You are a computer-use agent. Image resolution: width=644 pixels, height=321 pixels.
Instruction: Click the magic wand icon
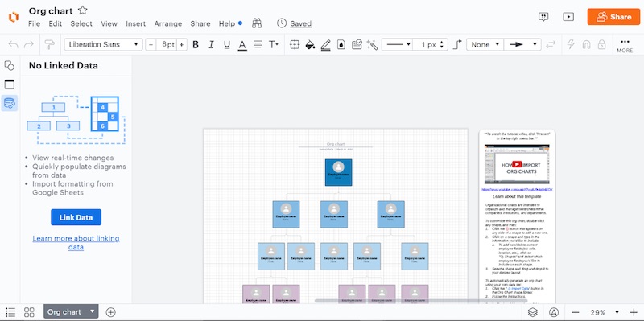pos(372,45)
